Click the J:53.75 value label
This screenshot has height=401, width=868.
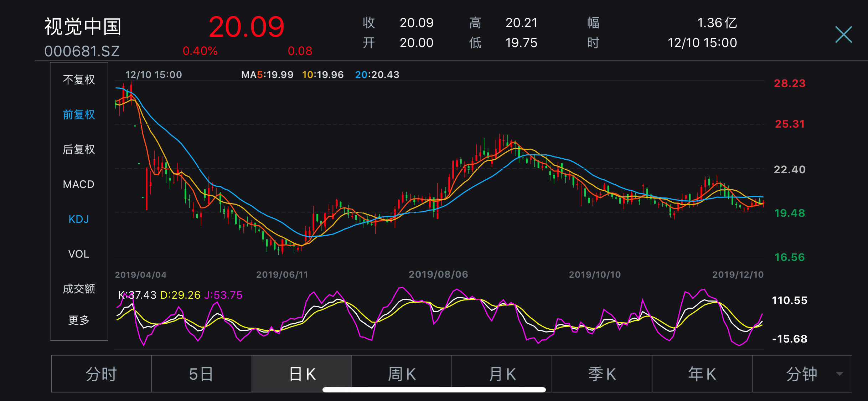[x=223, y=295]
